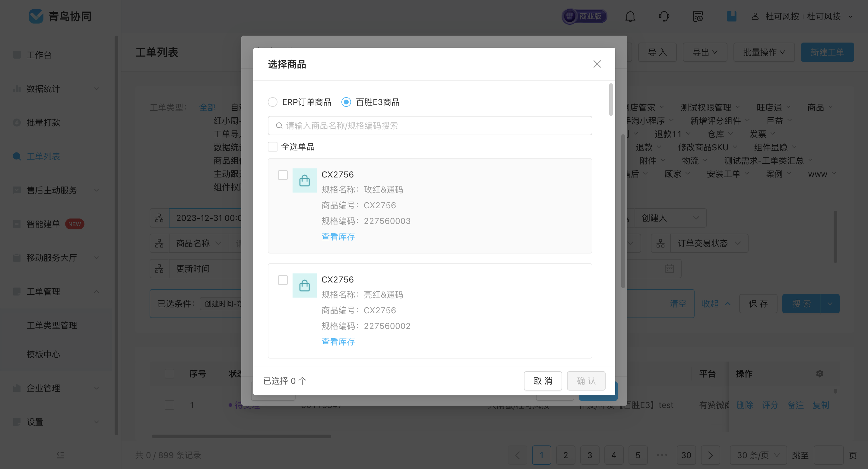This screenshot has height=469, width=868.
Task: Click the 青鸟协同 logo
Action: point(60,16)
